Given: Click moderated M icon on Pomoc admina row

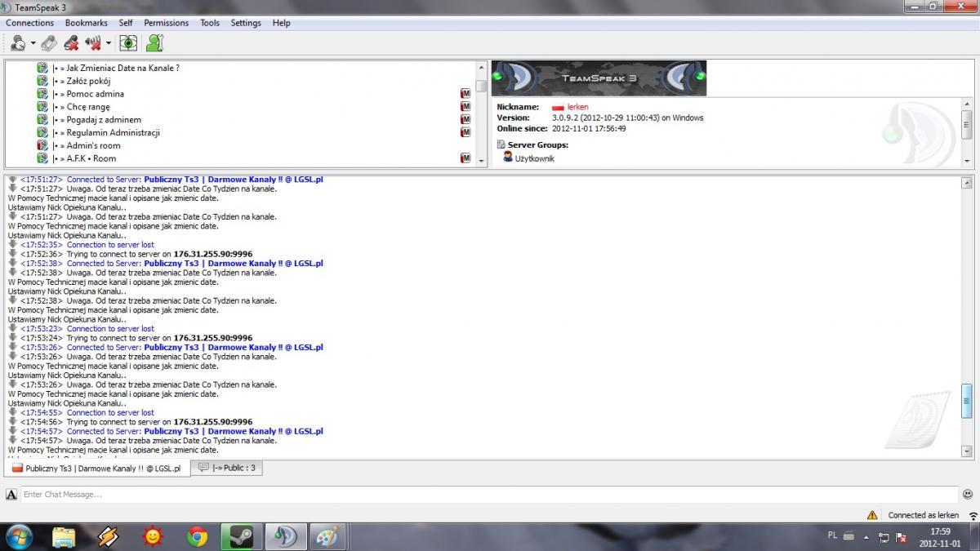Looking at the screenshot, I should tap(465, 94).
